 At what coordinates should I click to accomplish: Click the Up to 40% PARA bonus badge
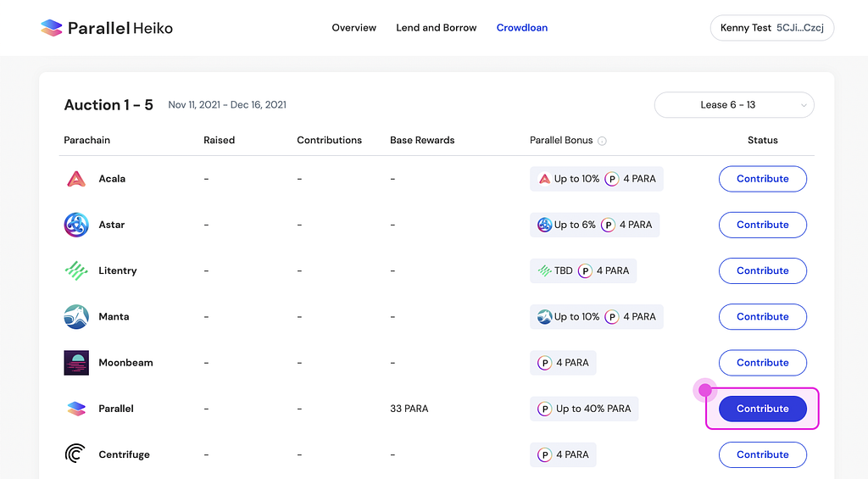coord(585,409)
